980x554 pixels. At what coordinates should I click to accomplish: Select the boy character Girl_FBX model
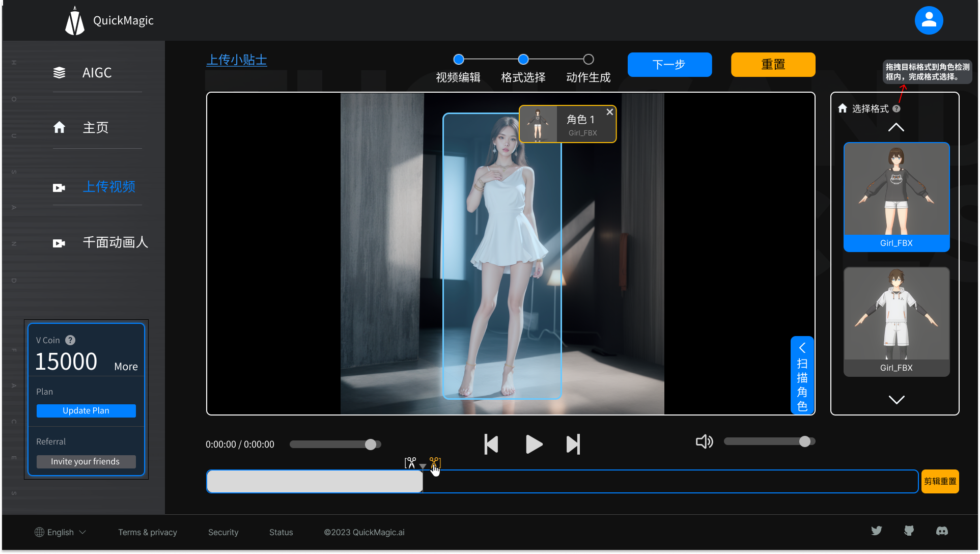pos(897,322)
